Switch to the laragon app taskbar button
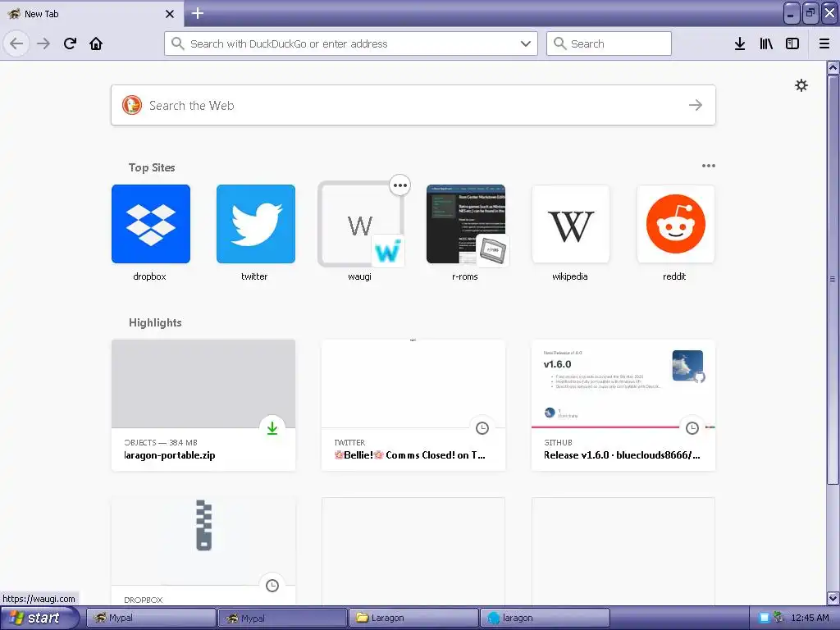840x630 pixels. click(x=545, y=618)
